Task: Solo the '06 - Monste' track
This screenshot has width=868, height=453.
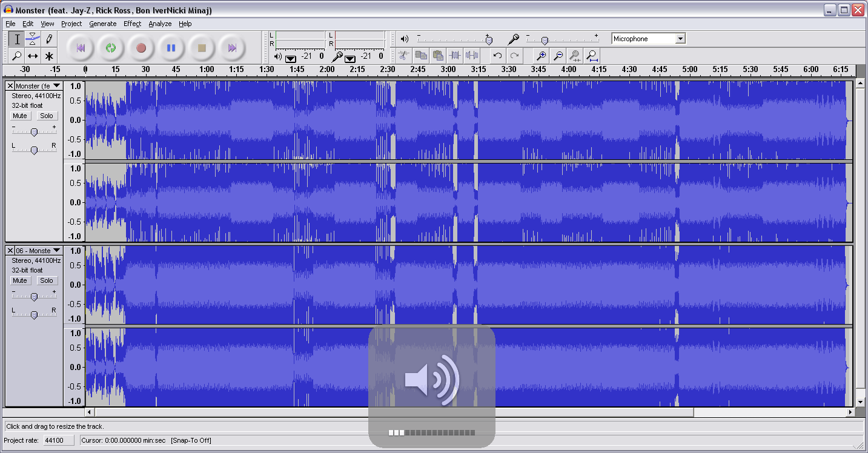Action: click(47, 280)
